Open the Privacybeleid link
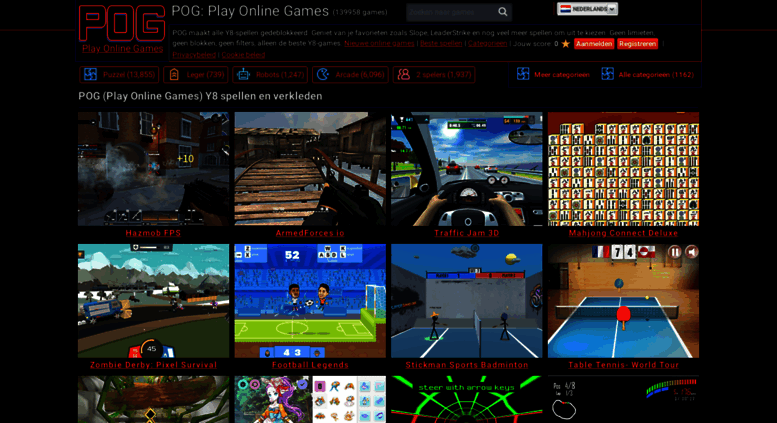This screenshot has width=777, height=423. tap(194, 55)
